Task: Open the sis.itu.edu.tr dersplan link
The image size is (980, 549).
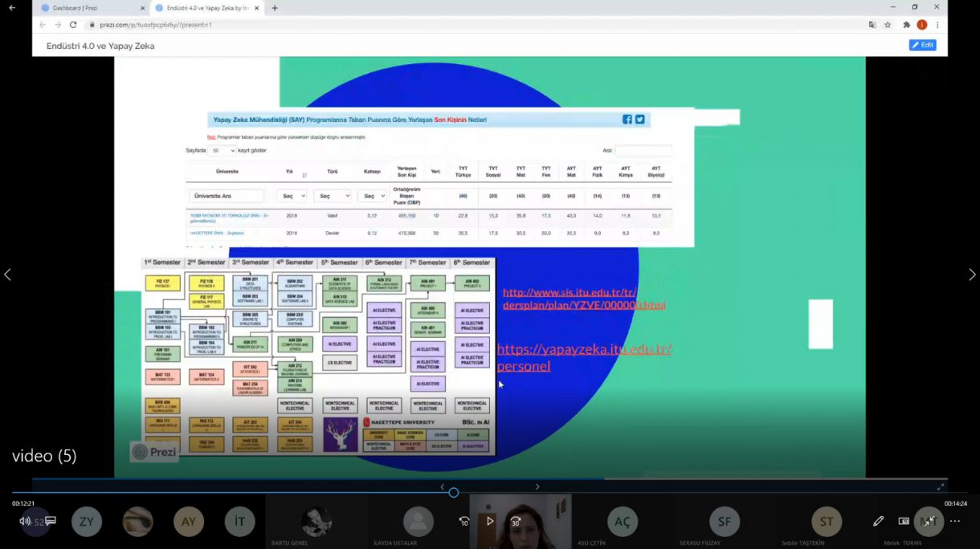Action: pyautogui.click(x=584, y=299)
